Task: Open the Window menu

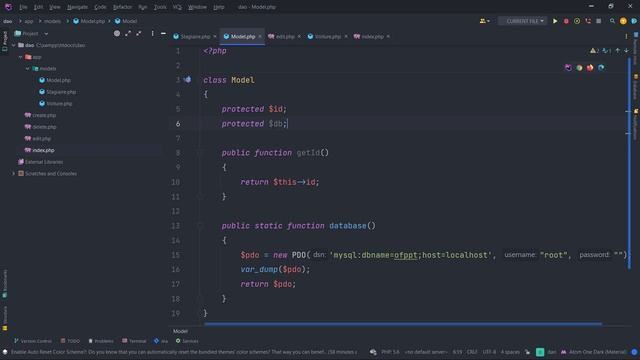Action: point(197,7)
